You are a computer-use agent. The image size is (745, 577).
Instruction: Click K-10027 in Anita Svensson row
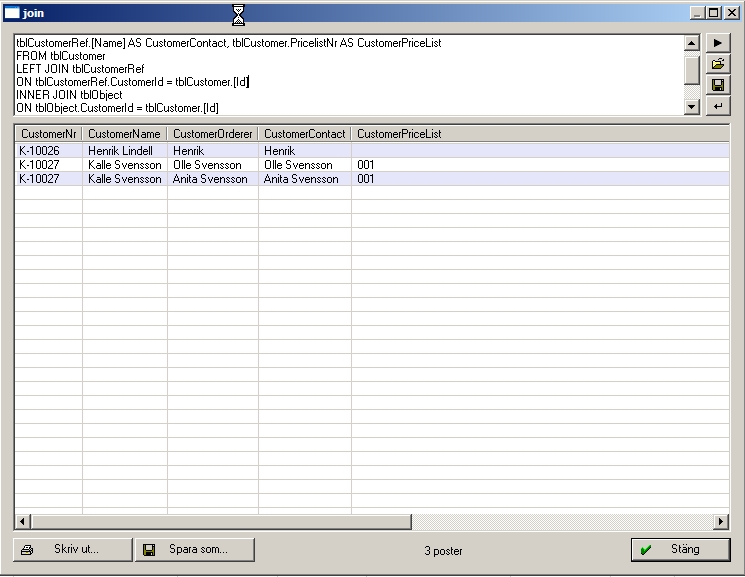48,179
